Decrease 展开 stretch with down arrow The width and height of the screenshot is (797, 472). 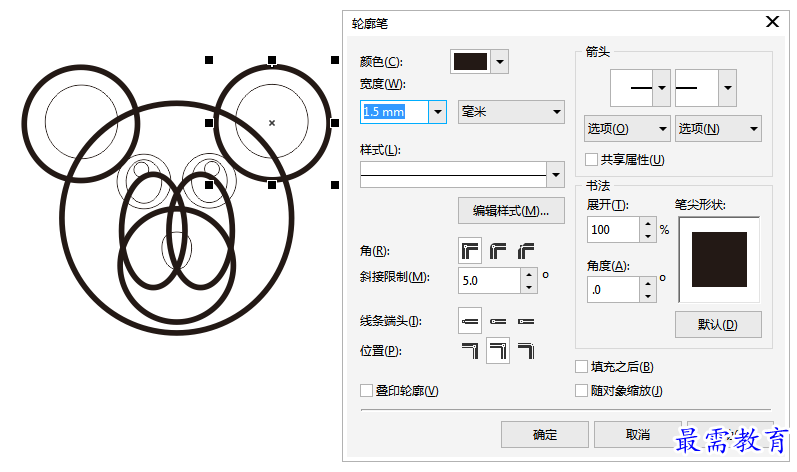(x=648, y=236)
